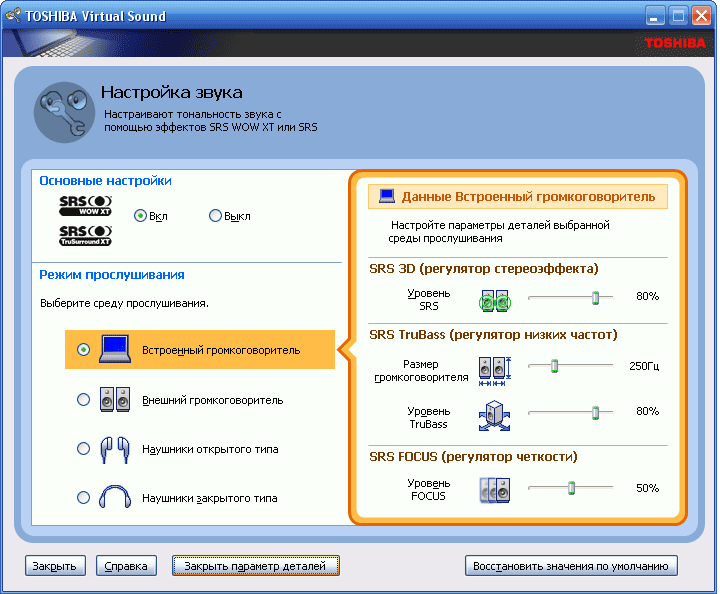Click the Внешний громкоговоритель label
The width and height of the screenshot is (720, 594).
(x=213, y=400)
